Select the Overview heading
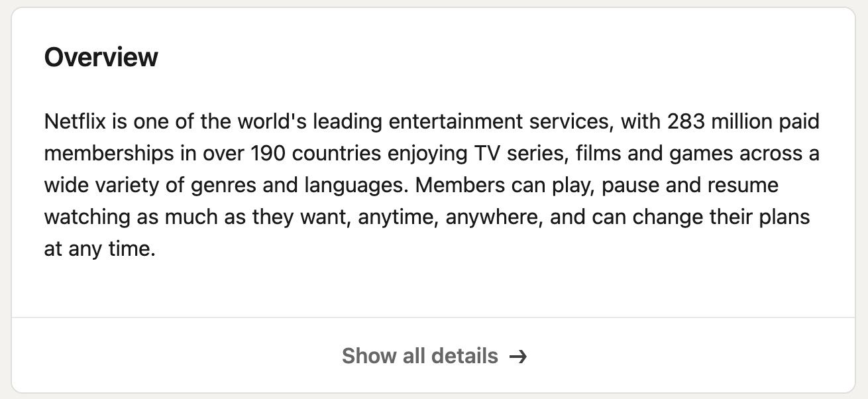The image size is (868, 399). (101, 58)
